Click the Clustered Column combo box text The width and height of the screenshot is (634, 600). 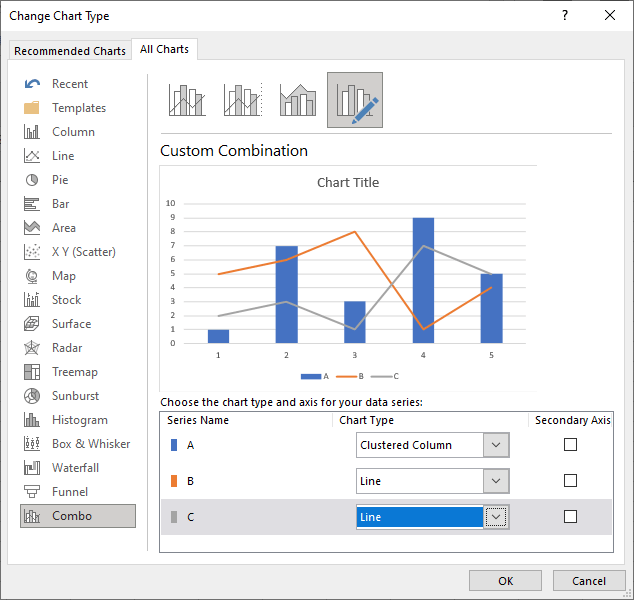click(406, 445)
